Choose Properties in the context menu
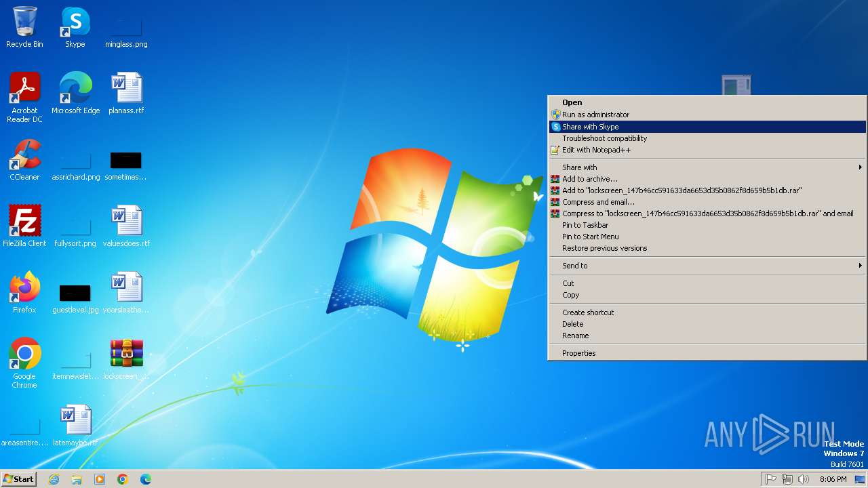Screen dimensions: 868x488 [x=707, y=353]
